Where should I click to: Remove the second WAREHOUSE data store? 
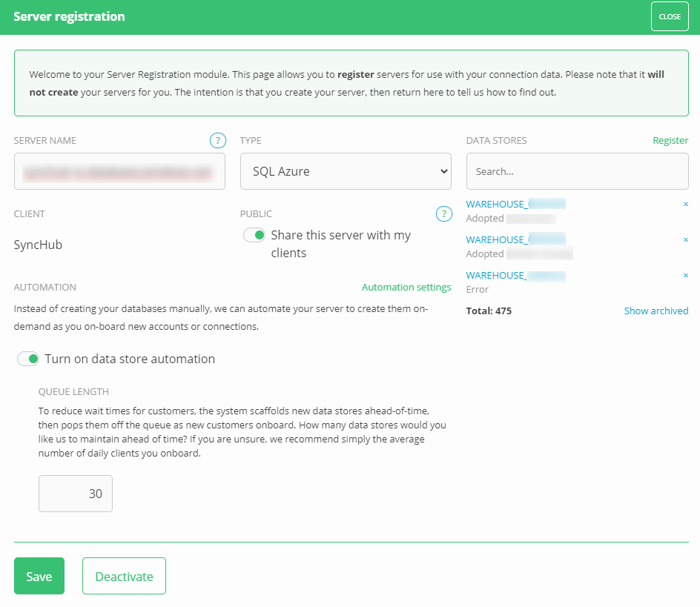point(685,239)
